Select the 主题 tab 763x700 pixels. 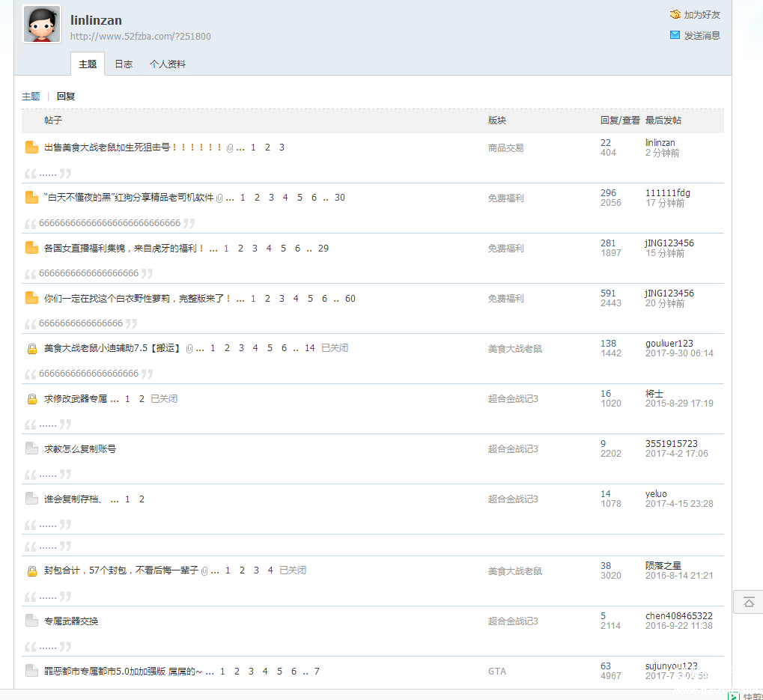88,64
